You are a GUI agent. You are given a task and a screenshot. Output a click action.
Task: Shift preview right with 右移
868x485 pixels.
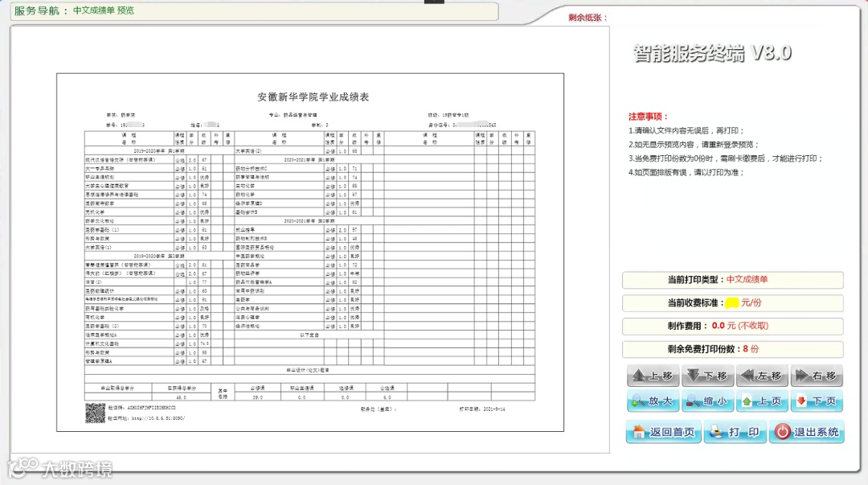[817, 376]
